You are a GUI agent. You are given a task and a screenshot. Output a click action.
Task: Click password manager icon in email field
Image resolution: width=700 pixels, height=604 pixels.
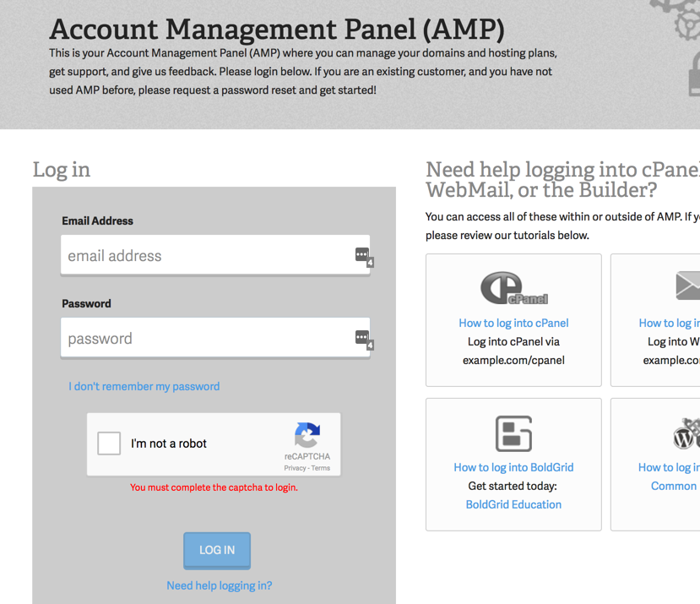point(364,257)
